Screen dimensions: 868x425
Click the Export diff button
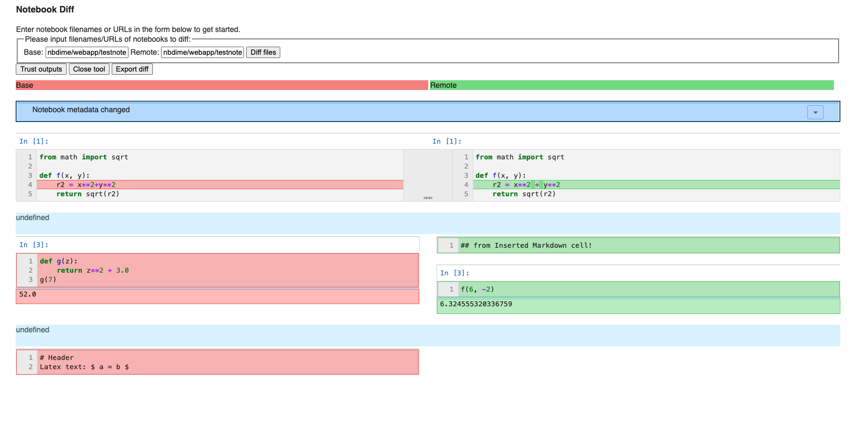(x=132, y=69)
